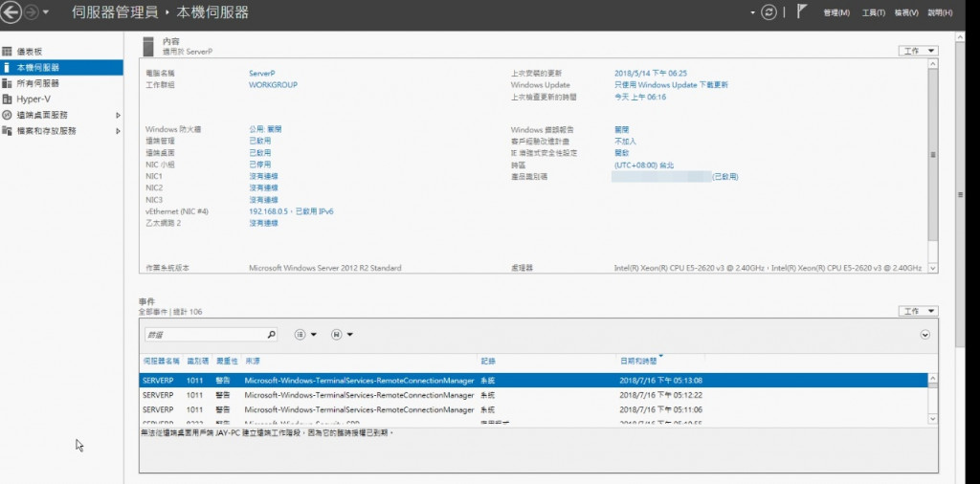Click the 所有伺服器 icon in the sidebar
The width and height of the screenshot is (980, 484).
coord(7,83)
